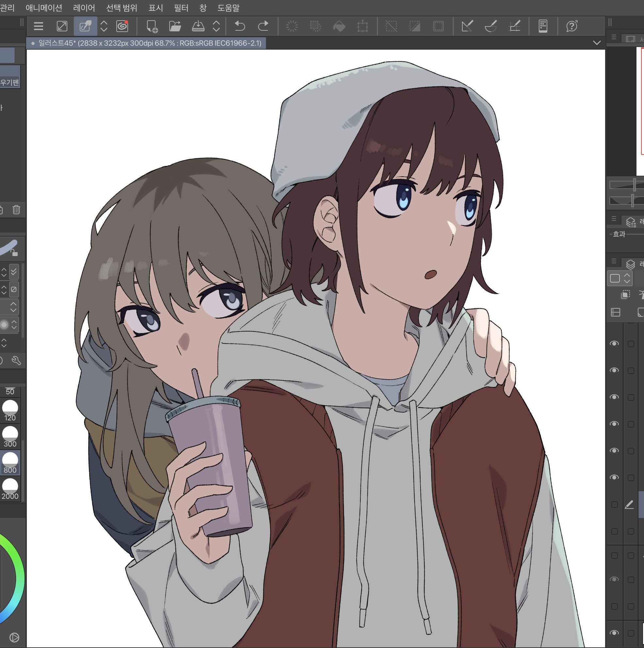Screen dimensions: 644x648
Task: Expand the canvas tab list chevron
Action: 596,42
